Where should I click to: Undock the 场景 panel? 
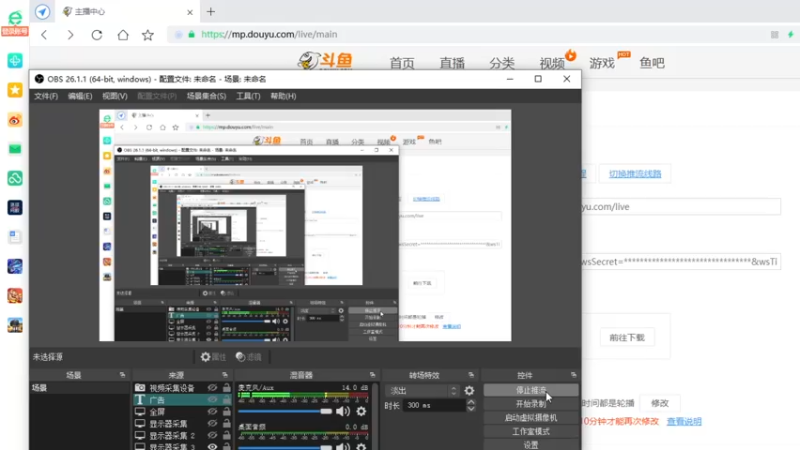[x=122, y=375]
